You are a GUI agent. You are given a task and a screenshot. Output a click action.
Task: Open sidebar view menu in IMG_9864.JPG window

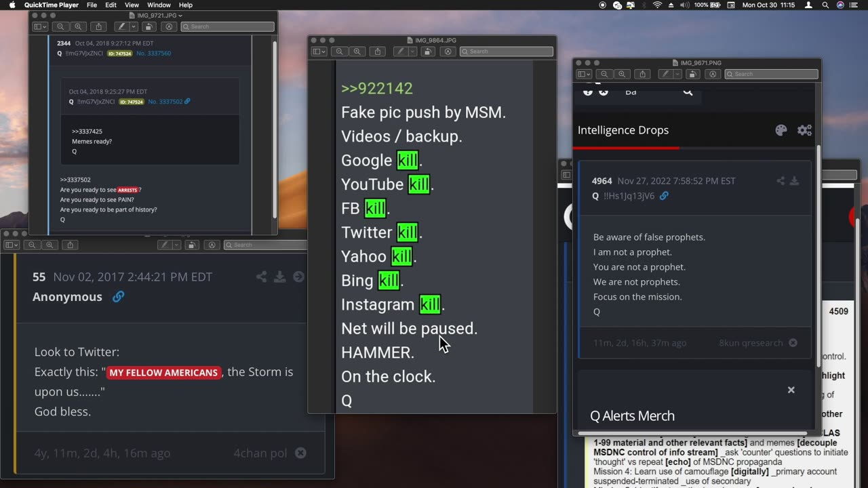click(319, 52)
